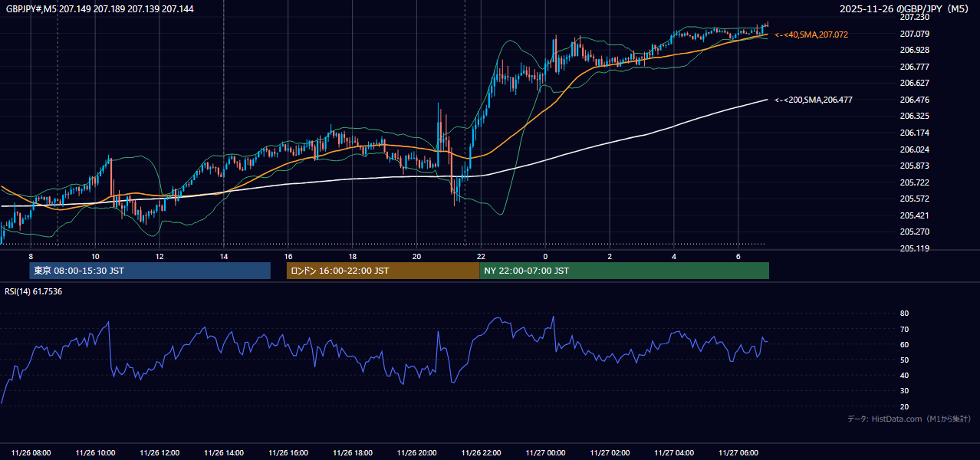Click hour label 18 on price chart axis
Image resolution: width=980 pixels, height=460 pixels.
click(352, 256)
